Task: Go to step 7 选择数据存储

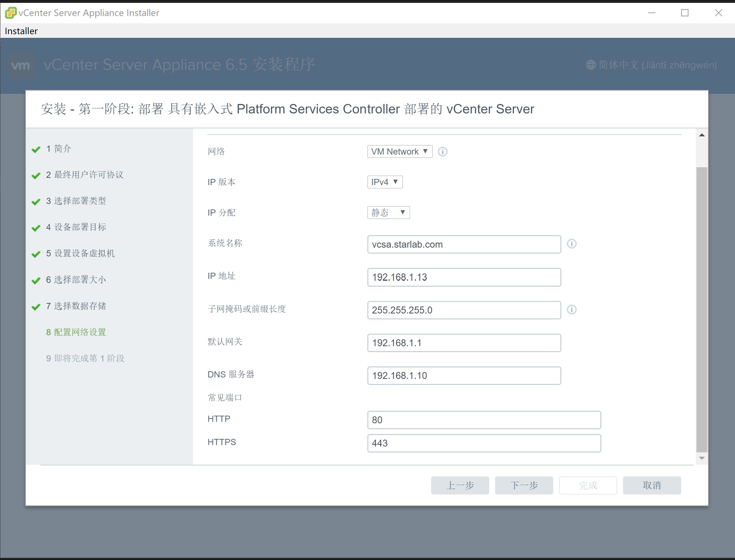Action: [76, 306]
